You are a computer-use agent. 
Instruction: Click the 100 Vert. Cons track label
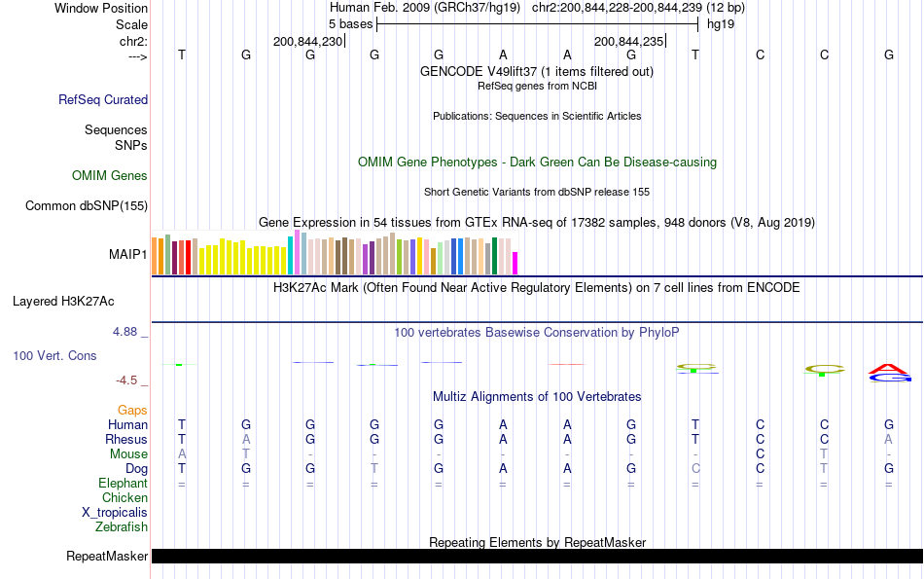click(54, 355)
